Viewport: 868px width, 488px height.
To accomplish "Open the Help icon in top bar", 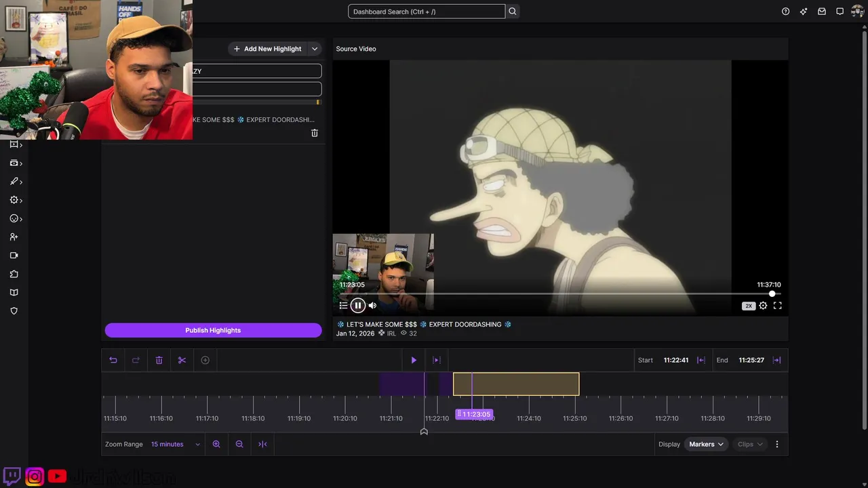I will [785, 12].
